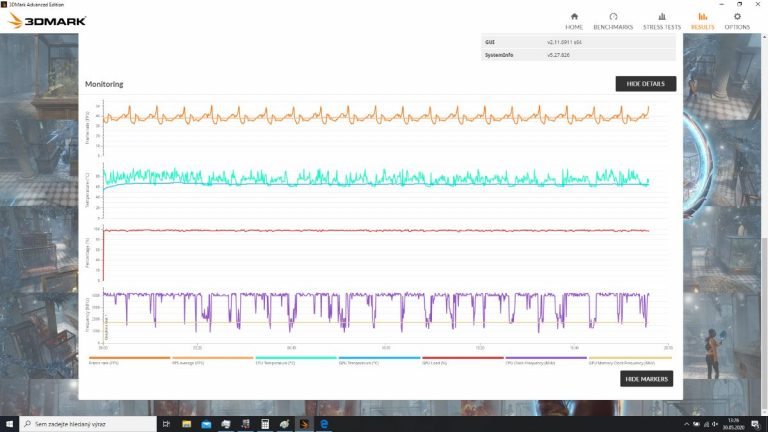Viewport: 768px width, 432px height.
Task: Open the Options gear
Action: coord(736,20)
